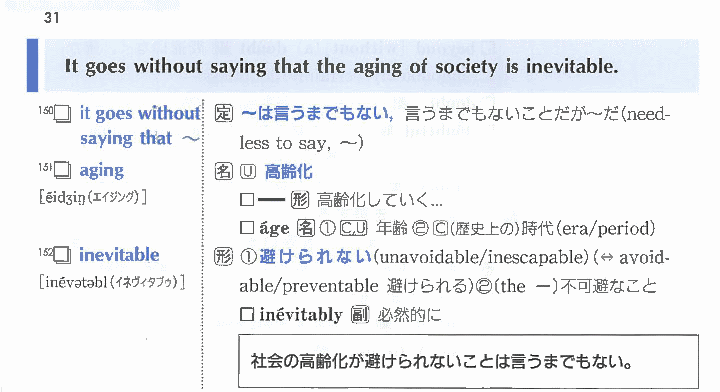
Task: Click the phrase it goes without saying that
Action: tap(140, 126)
